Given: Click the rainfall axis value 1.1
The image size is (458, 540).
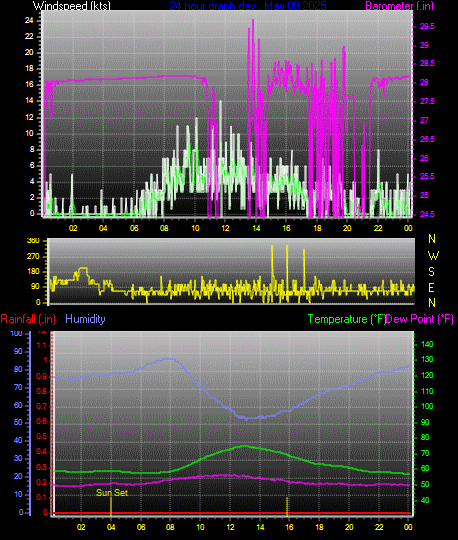Looking at the screenshot, I should (x=42, y=345).
